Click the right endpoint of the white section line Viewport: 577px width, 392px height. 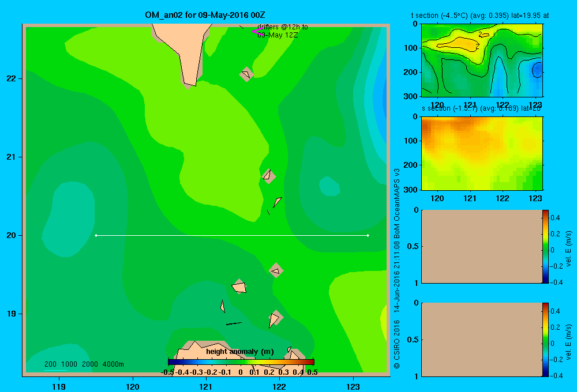point(368,235)
